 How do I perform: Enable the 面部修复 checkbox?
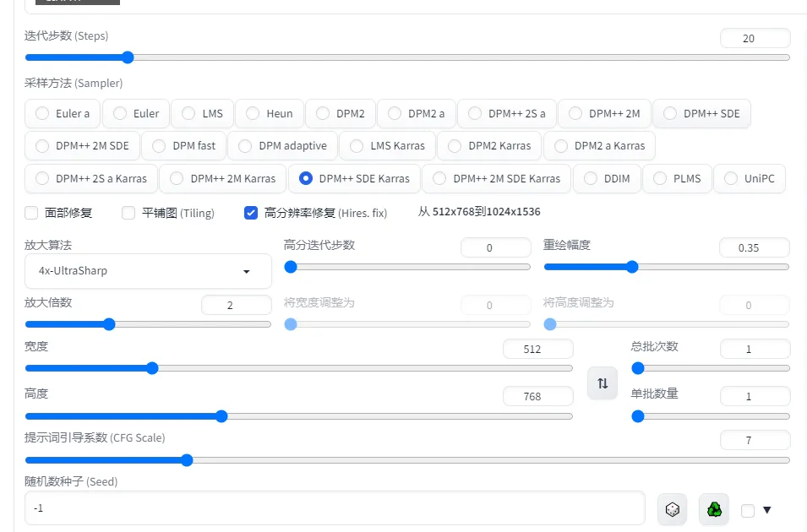tap(31, 213)
